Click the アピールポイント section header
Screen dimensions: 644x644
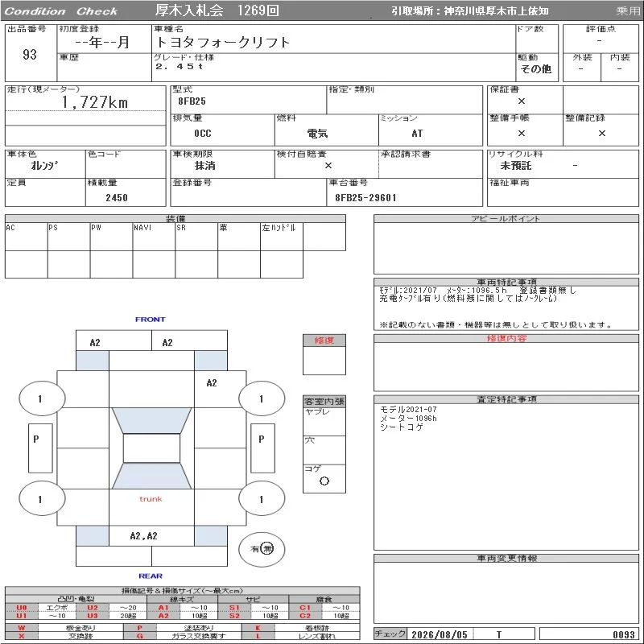pyautogui.click(x=506, y=218)
